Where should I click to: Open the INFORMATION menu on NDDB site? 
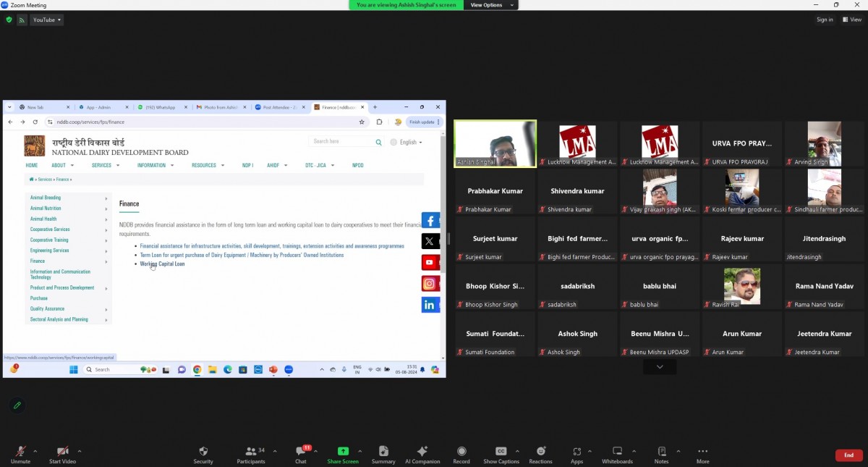point(155,165)
